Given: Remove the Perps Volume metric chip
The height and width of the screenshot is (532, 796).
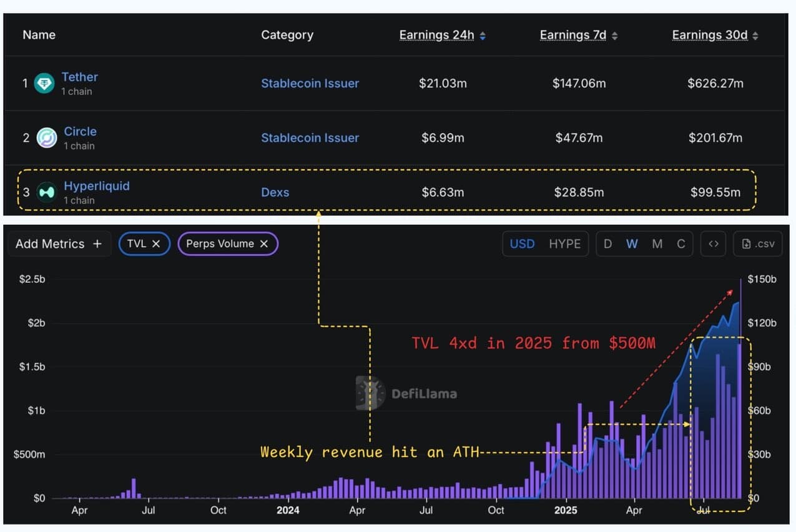Looking at the screenshot, I should [264, 244].
